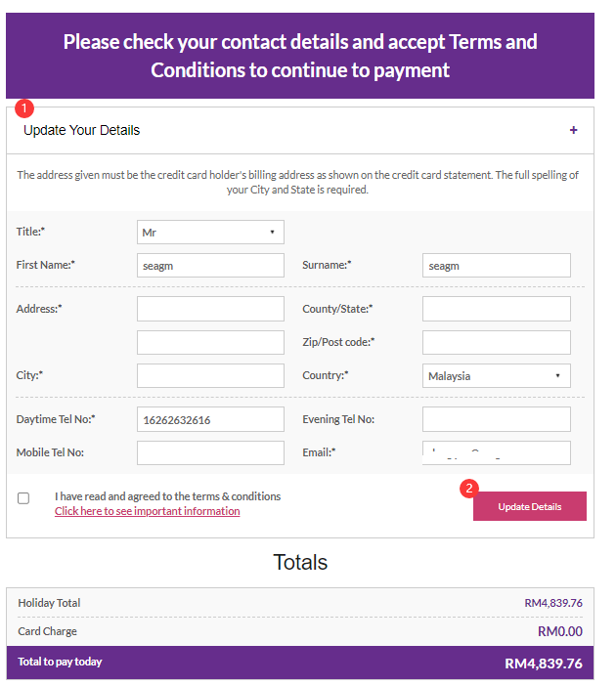Image resolution: width=616 pixels, height=685 pixels.
Task: Select the Surname text field
Action: point(496,265)
